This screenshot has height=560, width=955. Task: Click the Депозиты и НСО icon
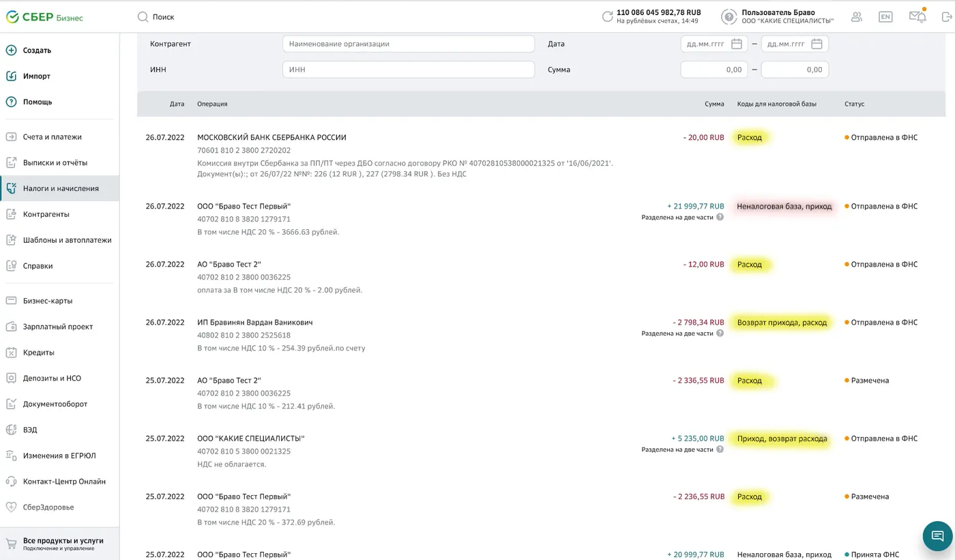pyautogui.click(x=11, y=379)
